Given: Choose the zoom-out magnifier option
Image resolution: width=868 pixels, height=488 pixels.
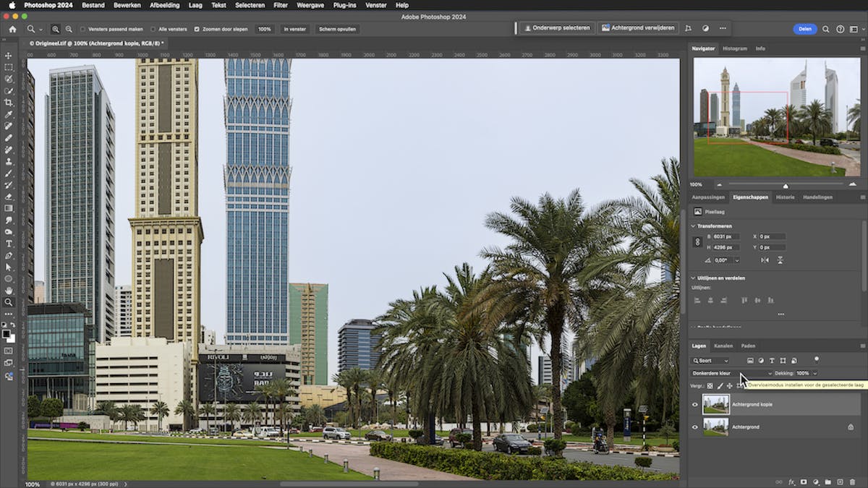Looking at the screenshot, I should (x=69, y=29).
